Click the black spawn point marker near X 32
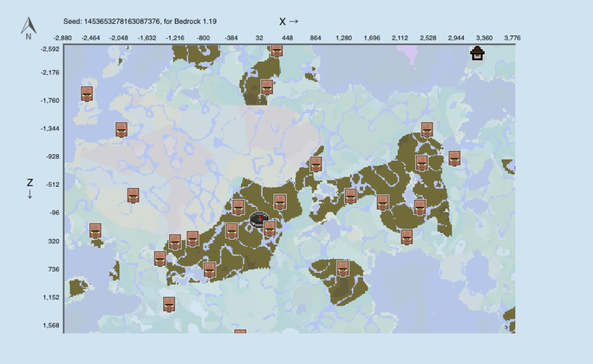The image size is (593, 364). pos(259,219)
